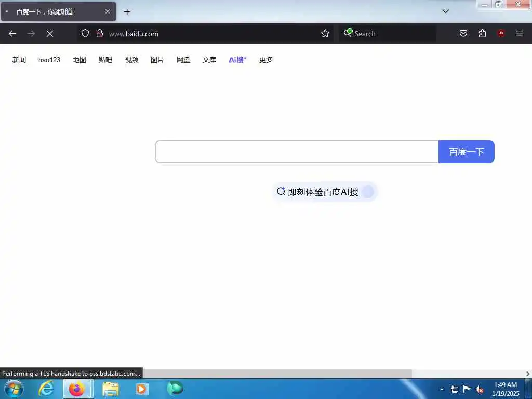Open the green globe taskbar application

(x=175, y=388)
